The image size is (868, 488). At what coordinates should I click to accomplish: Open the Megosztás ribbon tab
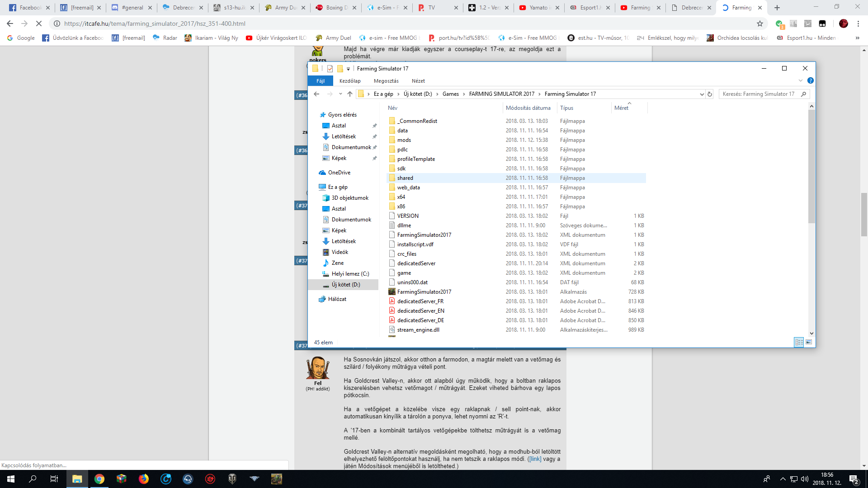click(386, 81)
